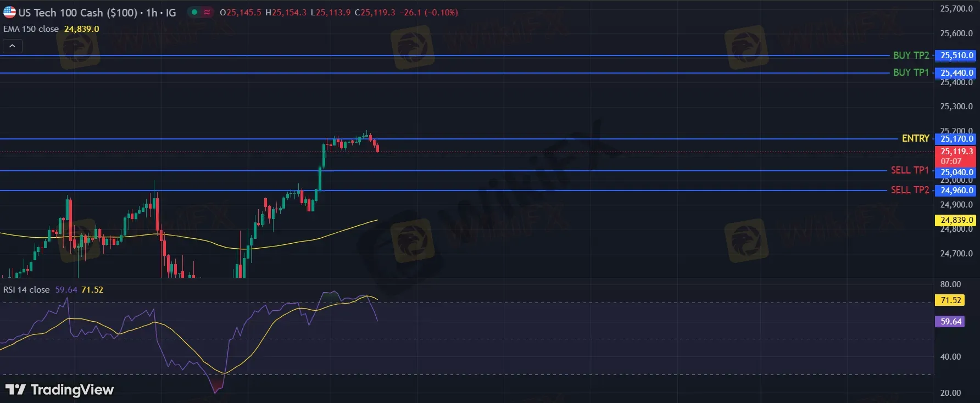The width and height of the screenshot is (980, 403).
Task: Click the 20.00 RSI scale label
Action: point(951,393)
